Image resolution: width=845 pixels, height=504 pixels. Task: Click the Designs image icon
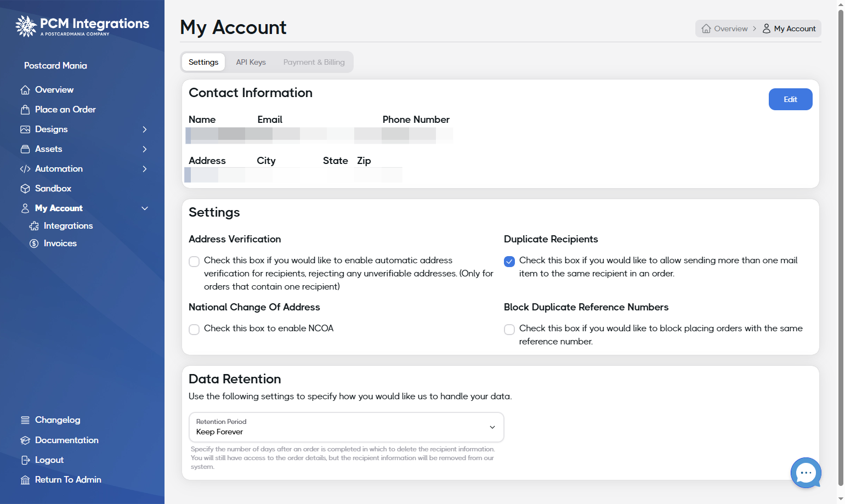tap(25, 129)
